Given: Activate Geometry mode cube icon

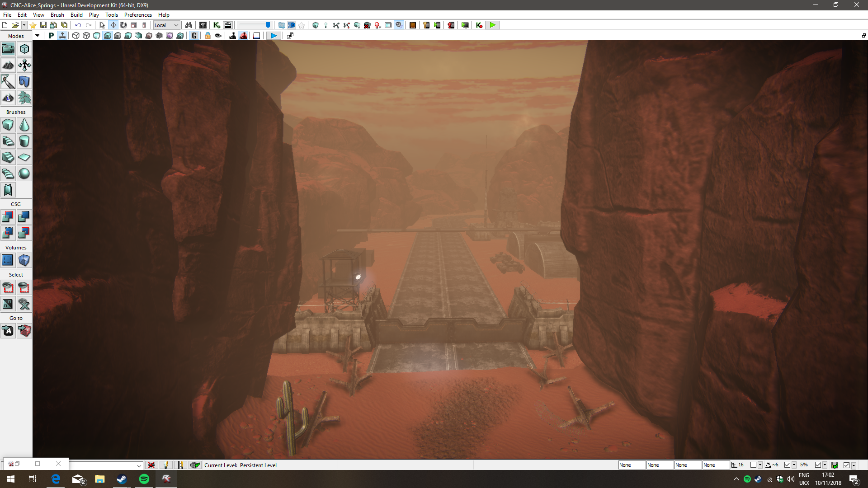Looking at the screenshot, I should (x=24, y=49).
